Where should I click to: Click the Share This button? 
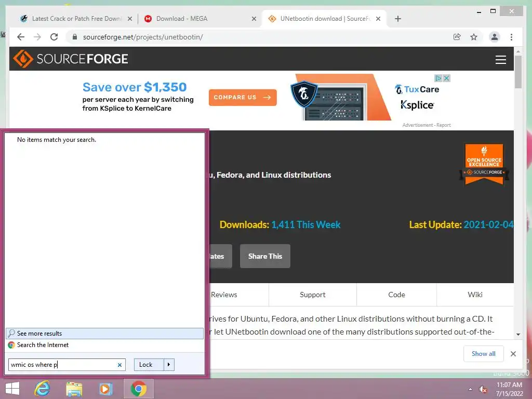pos(265,256)
